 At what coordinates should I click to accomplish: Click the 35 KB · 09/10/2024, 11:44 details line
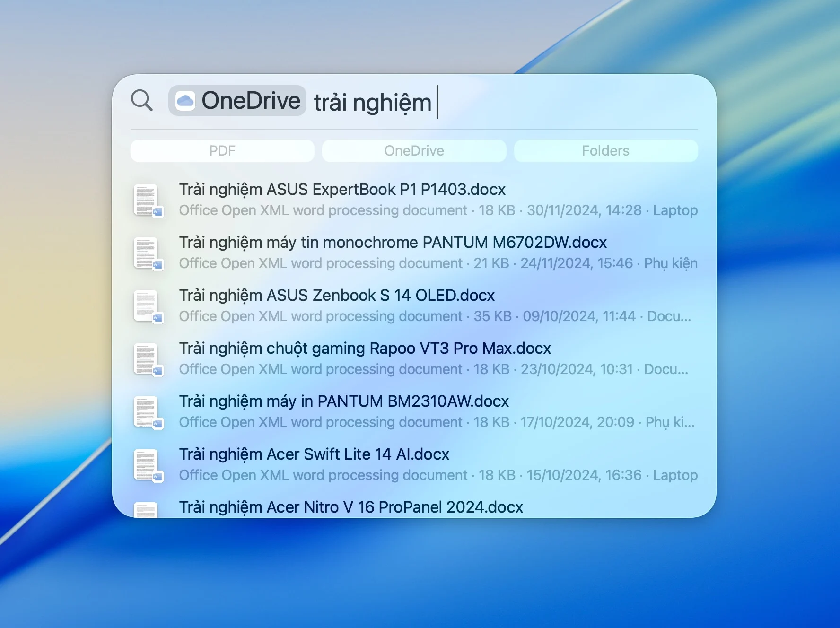coord(435,316)
